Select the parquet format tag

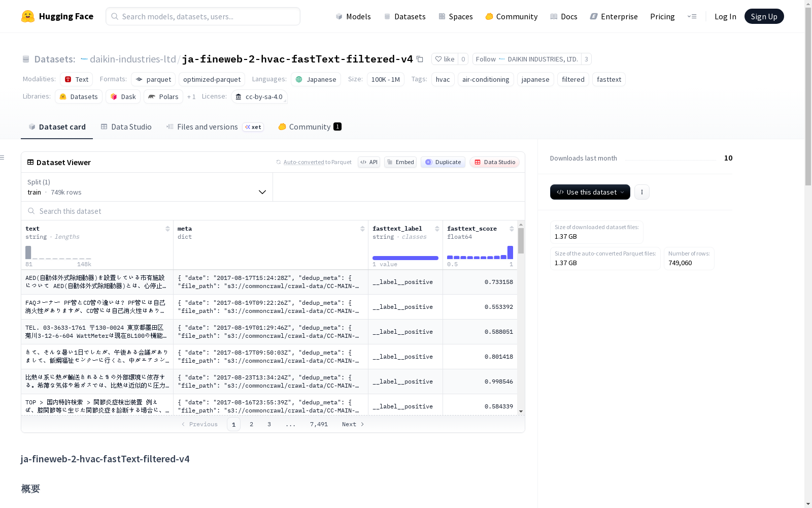pos(153,79)
